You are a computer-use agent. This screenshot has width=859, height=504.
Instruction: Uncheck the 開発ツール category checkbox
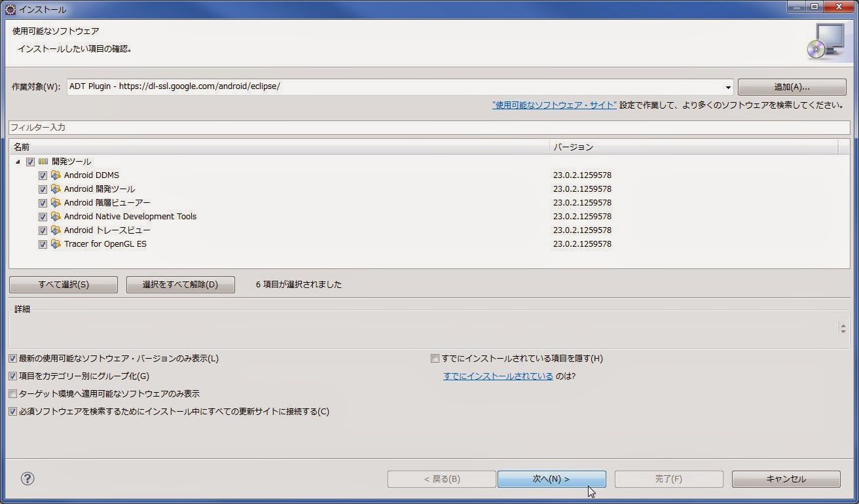pyautogui.click(x=30, y=162)
